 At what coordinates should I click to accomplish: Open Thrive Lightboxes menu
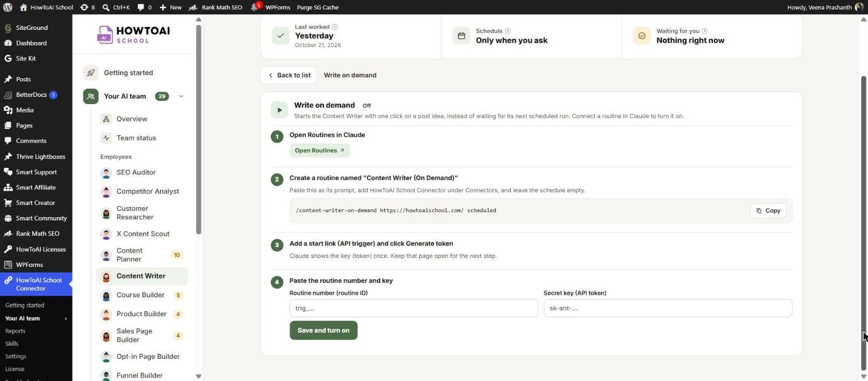(36, 157)
